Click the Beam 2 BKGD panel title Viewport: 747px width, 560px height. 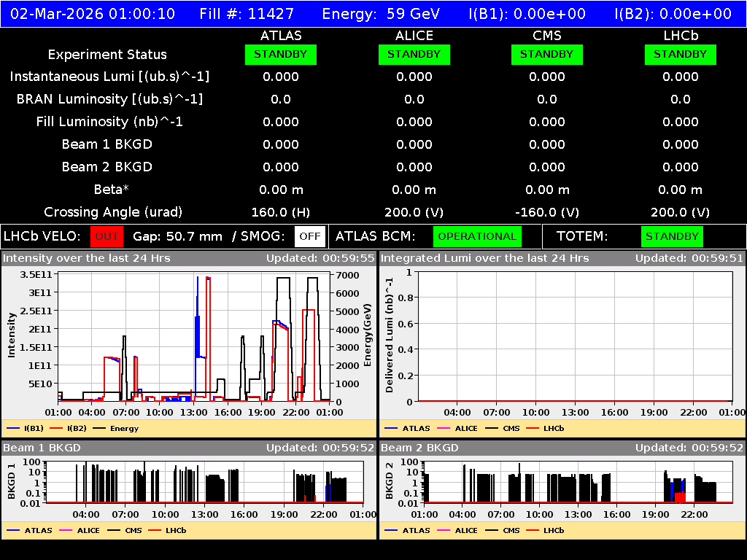pos(416,448)
